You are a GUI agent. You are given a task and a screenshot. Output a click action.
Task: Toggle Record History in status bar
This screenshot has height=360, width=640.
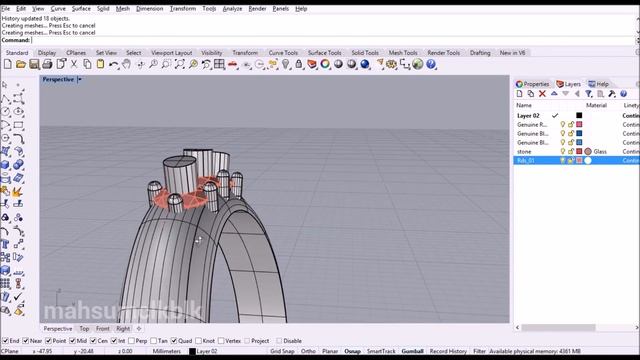click(448, 351)
